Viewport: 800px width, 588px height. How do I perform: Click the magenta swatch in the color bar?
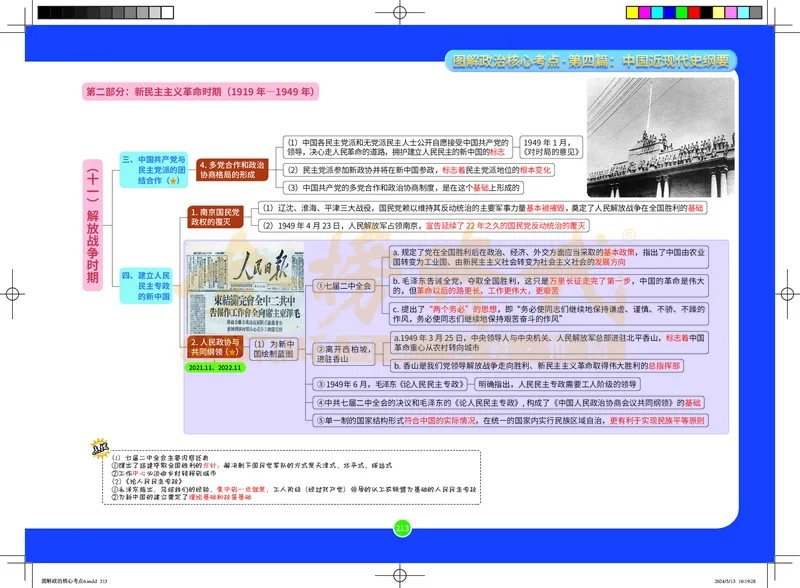[x=645, y=11]
